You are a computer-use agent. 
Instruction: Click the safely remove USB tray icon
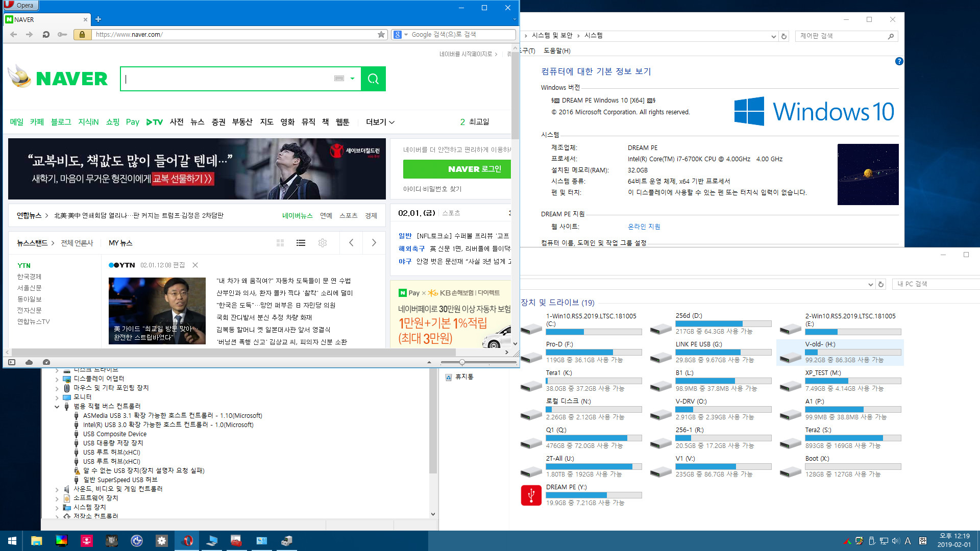pos(872,541)
